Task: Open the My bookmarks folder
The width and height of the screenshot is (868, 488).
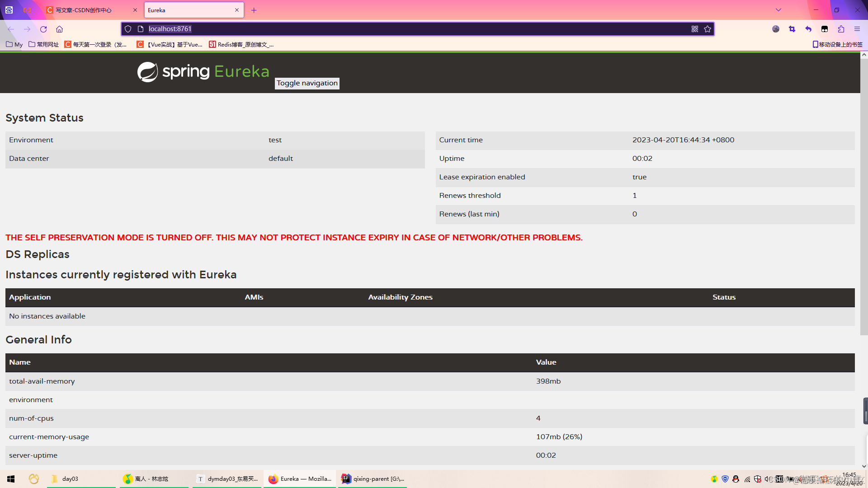Action: (14, 44)
